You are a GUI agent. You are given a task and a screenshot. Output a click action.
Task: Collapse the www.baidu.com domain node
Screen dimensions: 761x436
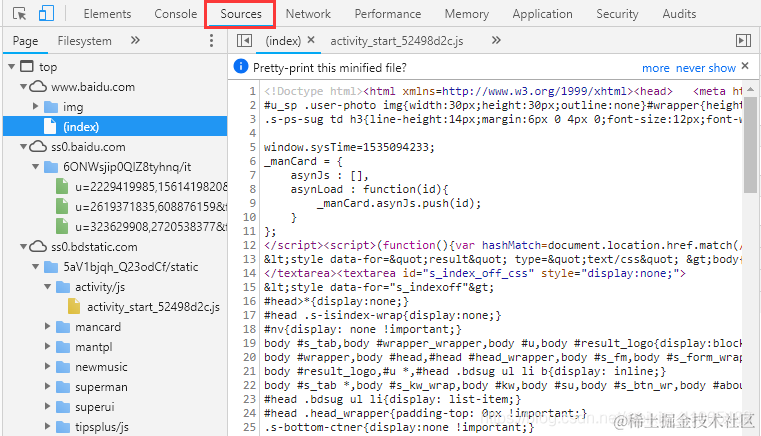coord(23,87)
